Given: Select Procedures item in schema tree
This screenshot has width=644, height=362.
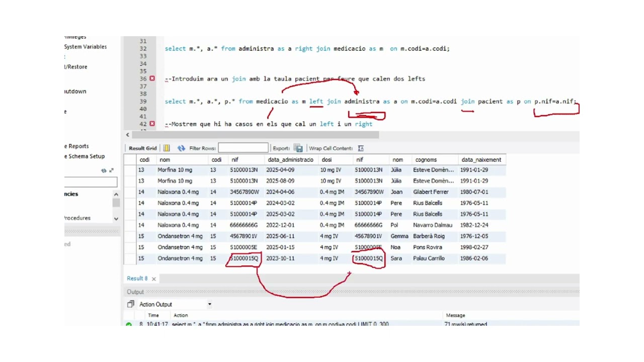Looking at the screenshot, I should 77,218.
